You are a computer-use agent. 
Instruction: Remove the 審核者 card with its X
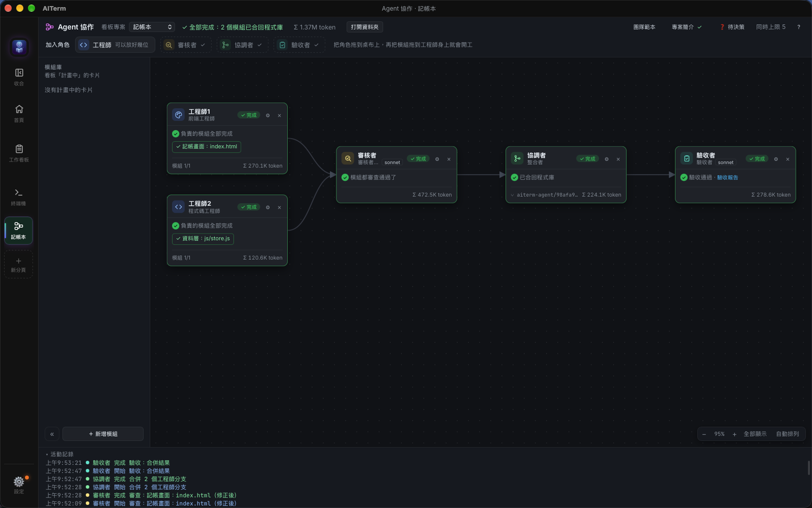point(449,159)
